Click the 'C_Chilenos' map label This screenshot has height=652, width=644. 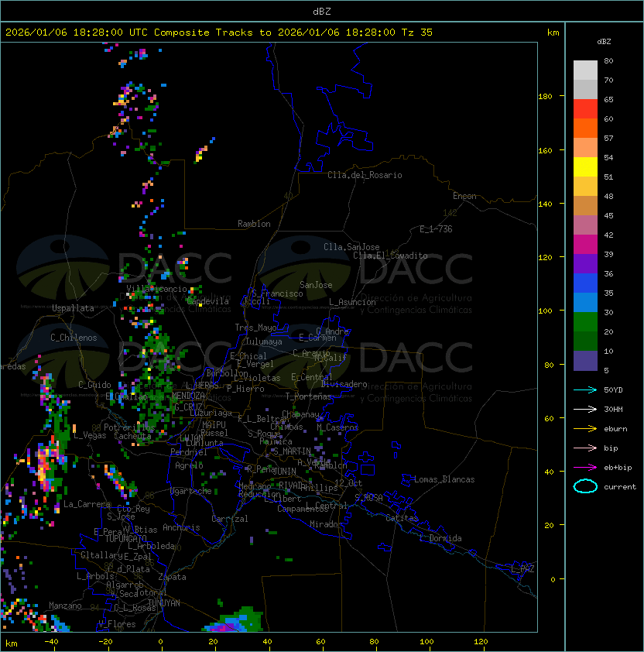[x=74, y=338]
